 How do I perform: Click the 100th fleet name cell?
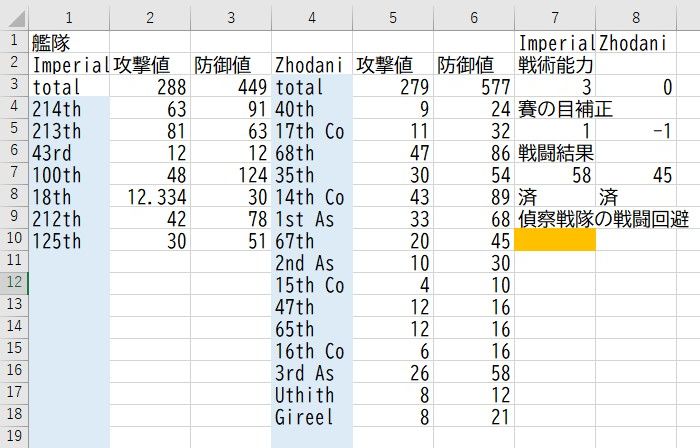(69, 174)
